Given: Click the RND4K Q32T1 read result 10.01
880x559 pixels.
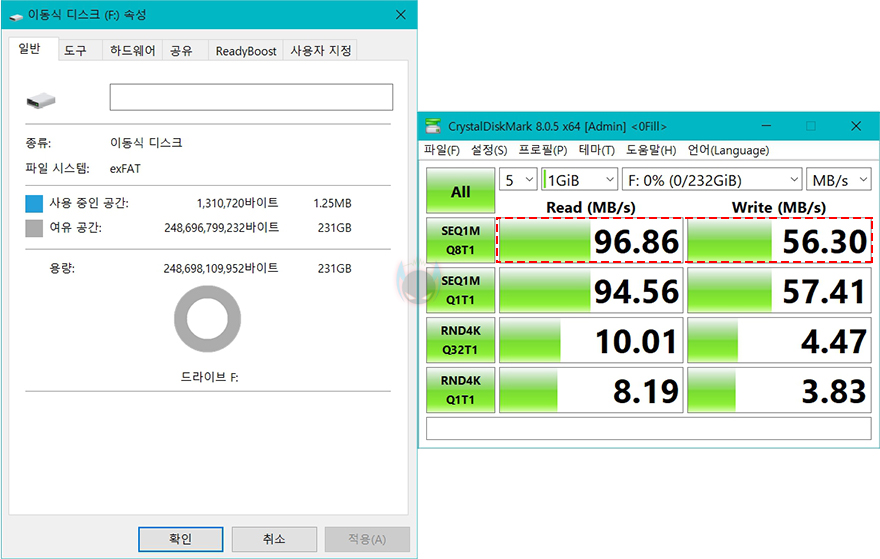Looking at the screenshot, I should [591, 340].
